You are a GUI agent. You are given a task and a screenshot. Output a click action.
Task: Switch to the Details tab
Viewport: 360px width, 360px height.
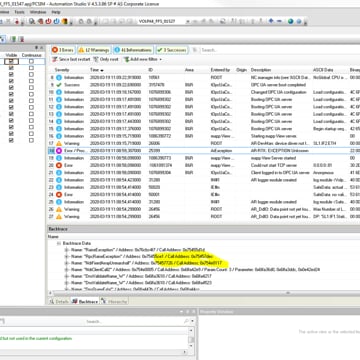(x=59, y=301)
